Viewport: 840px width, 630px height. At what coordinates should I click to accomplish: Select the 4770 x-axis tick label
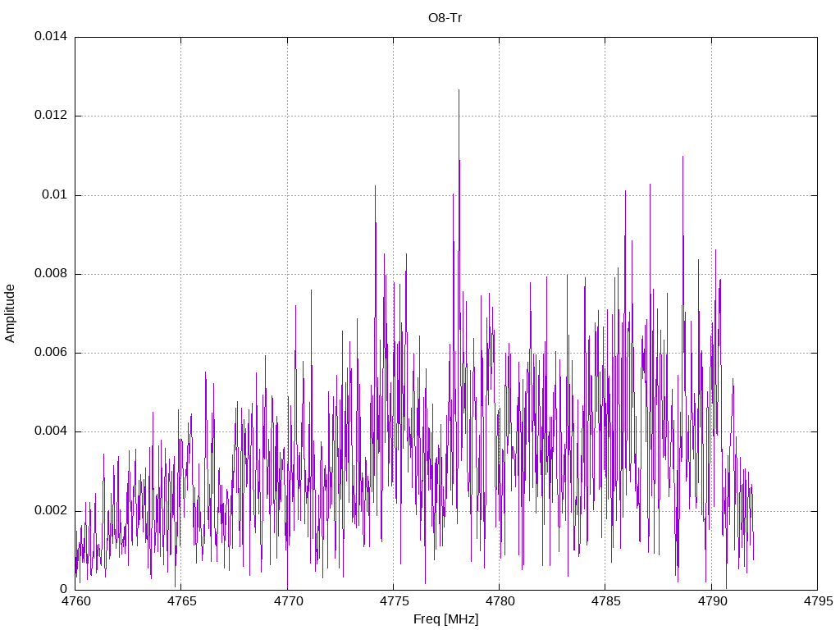click(288, 601)
